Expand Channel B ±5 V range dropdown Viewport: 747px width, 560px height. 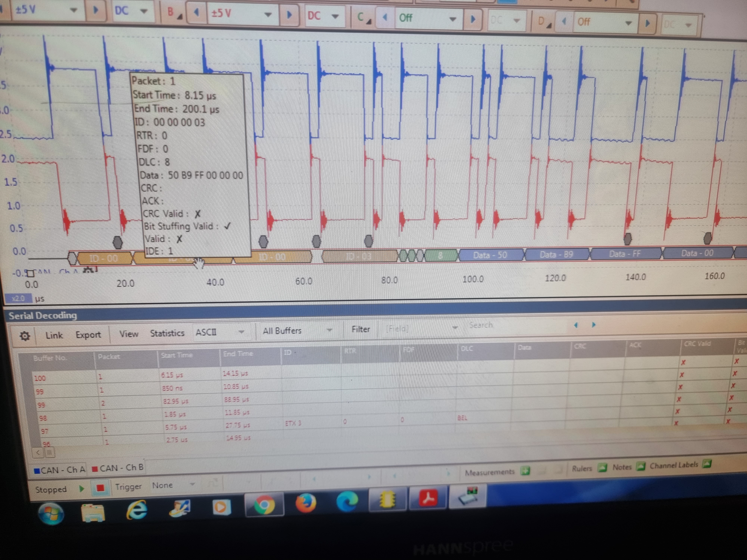268,15
